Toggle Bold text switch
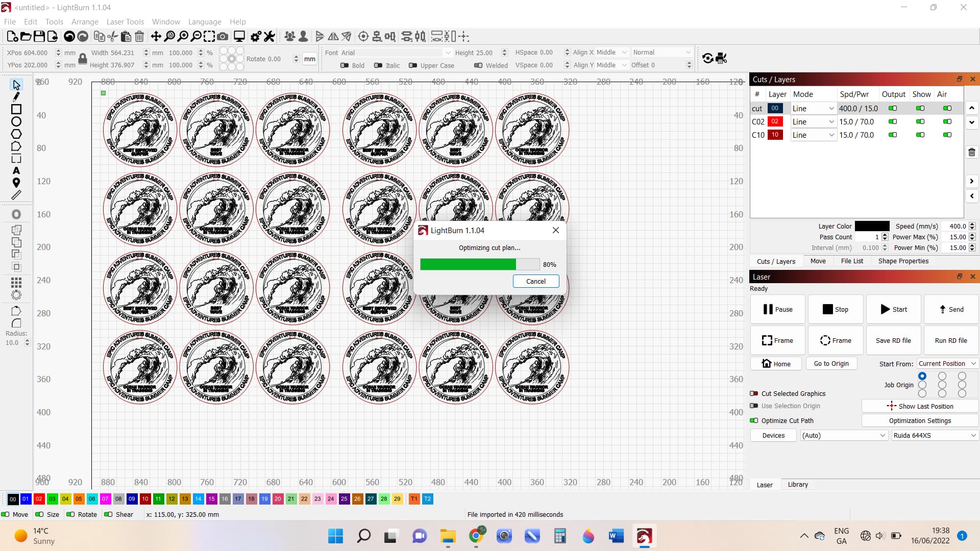Screen dimensions: 980x551 (x=345, y=65)
